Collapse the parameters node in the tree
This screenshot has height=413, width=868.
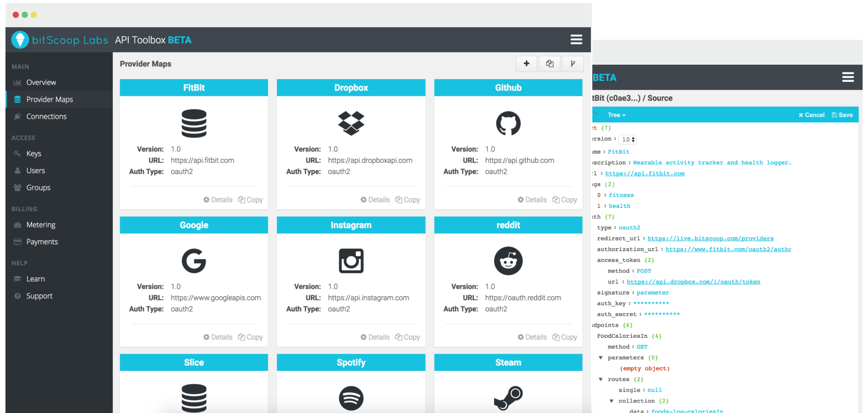click(601, 357)
